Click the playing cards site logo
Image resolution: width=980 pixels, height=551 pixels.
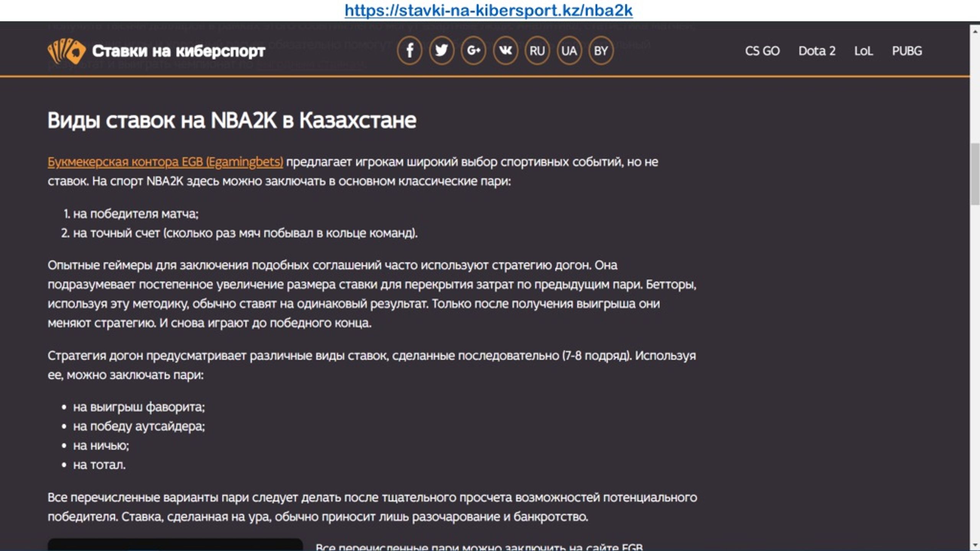coord(66,51)
